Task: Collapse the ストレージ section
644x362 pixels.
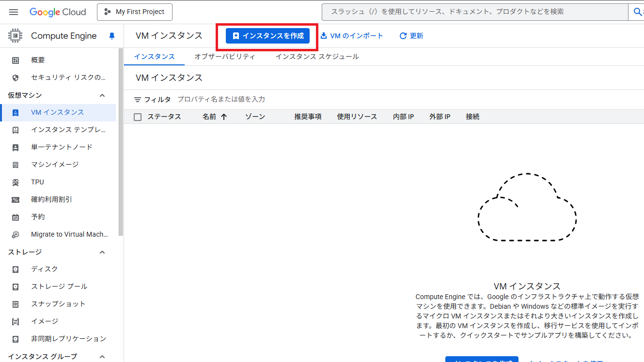Action: click(x=102, y=252)
